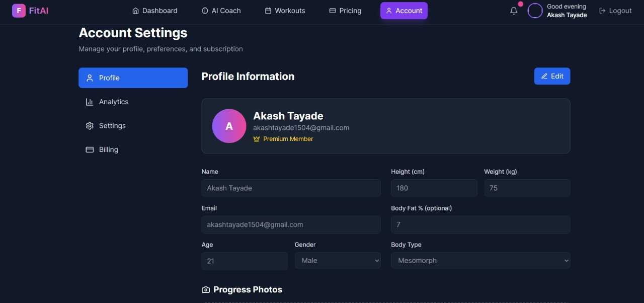Click the Body Fat % field
The image size is (644, 303).
click(x=480, y=224)
